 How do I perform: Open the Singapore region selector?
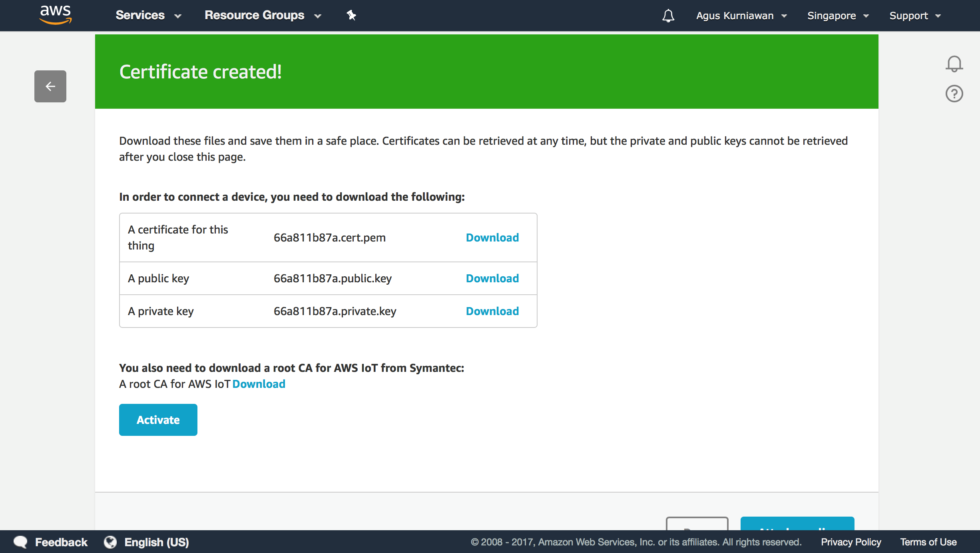point(838,16)
